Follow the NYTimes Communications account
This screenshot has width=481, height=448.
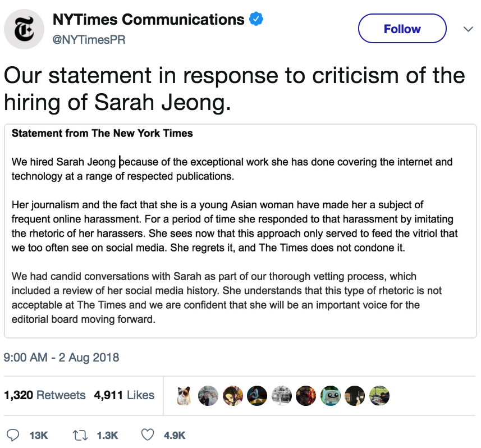pos(402,29)
